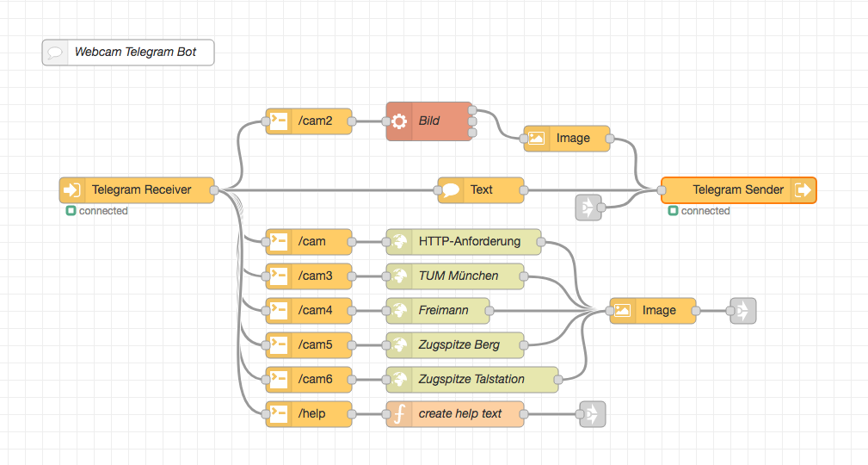Click the Telegram Sender node arrow icon
The image size is (868, 465).
click(803, 190)
